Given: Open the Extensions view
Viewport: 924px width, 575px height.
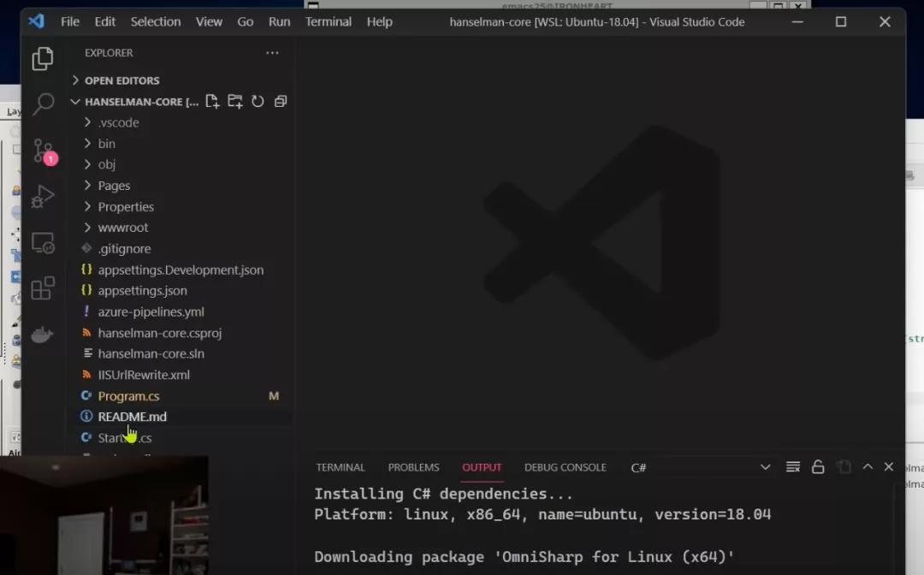Looking at the screenshot, I should click(43, 288).
